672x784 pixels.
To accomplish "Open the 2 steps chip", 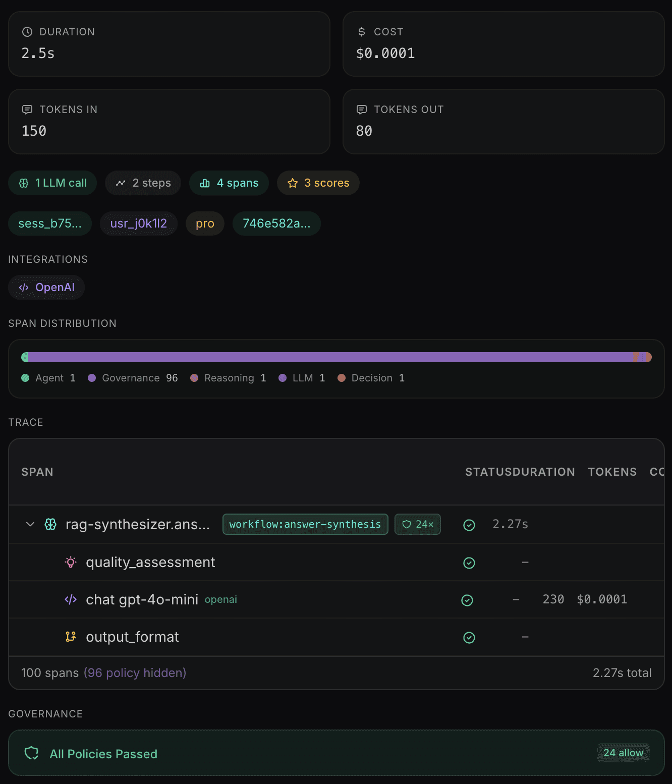I will 143,183.
